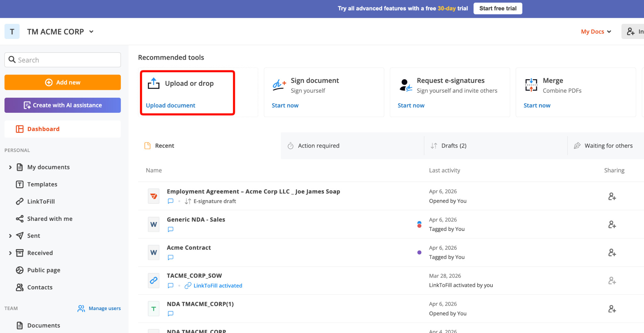Screen dimensions: 644x333
Task: Switch to the Waiting for others tab
Action: coord(606,146)
